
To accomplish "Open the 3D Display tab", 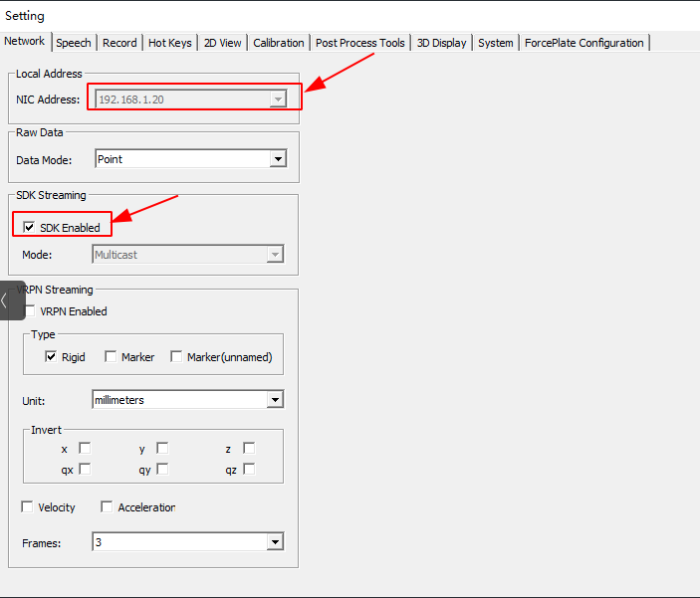I will tap(441, 43).
